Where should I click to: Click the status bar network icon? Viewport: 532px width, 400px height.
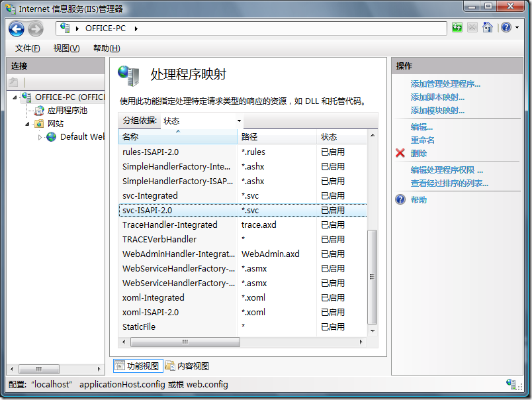511,384
